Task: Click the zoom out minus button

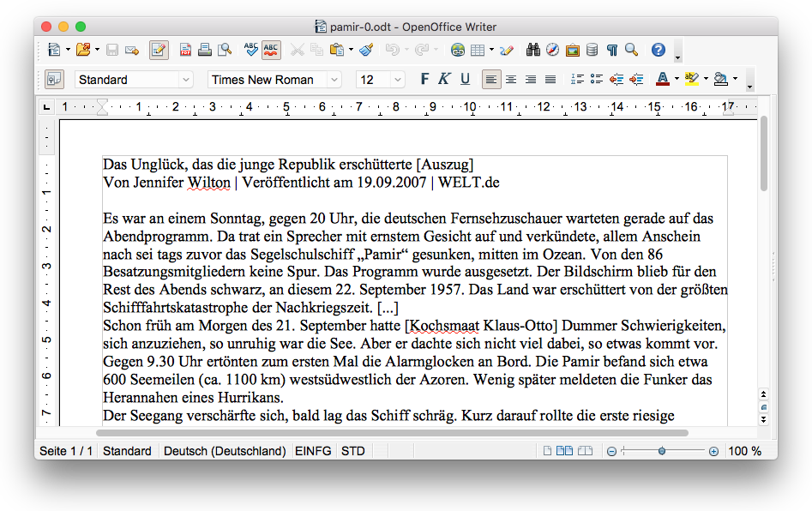Action: (x=611, y=452)
